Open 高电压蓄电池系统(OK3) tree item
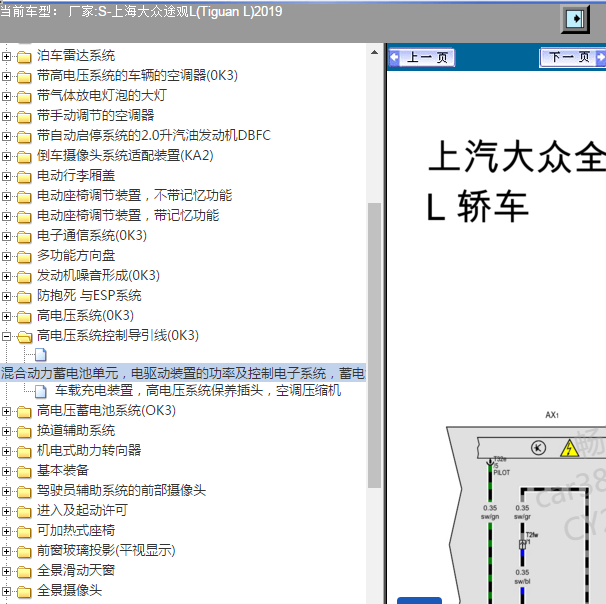Image resolution: width=606 pixels, height=604 pixels. (106, 410)
